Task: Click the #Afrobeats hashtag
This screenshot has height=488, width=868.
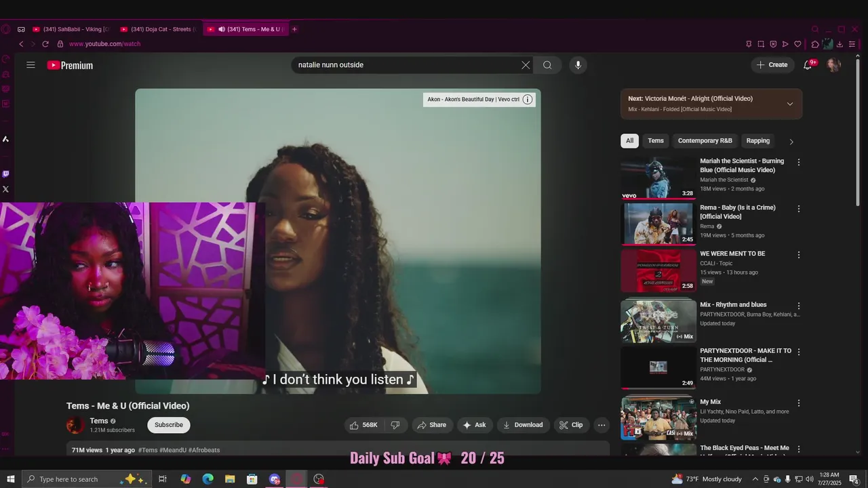Action: coord(204,450)
